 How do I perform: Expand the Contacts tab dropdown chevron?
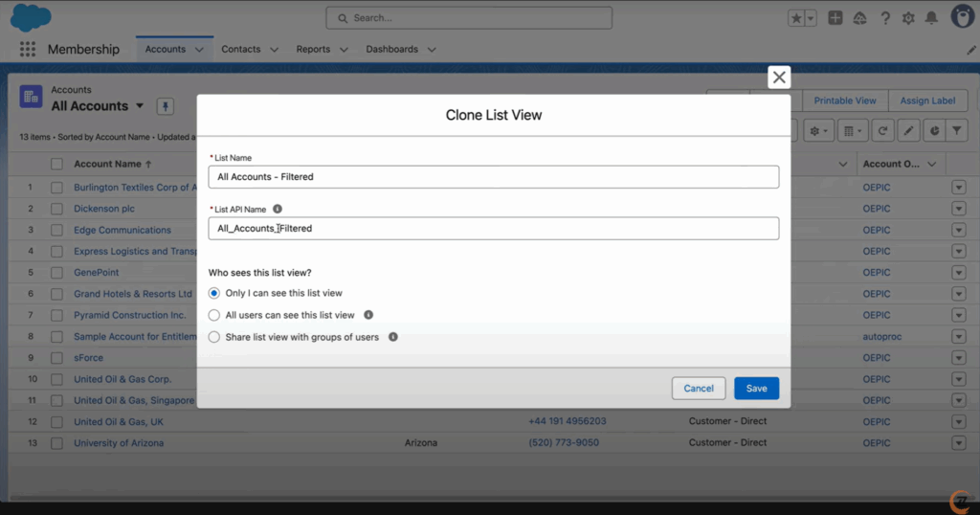point(274,50)
